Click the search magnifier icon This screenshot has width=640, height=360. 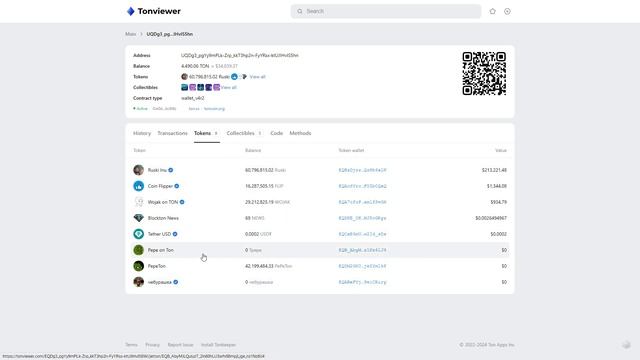(x=300, y=11)
